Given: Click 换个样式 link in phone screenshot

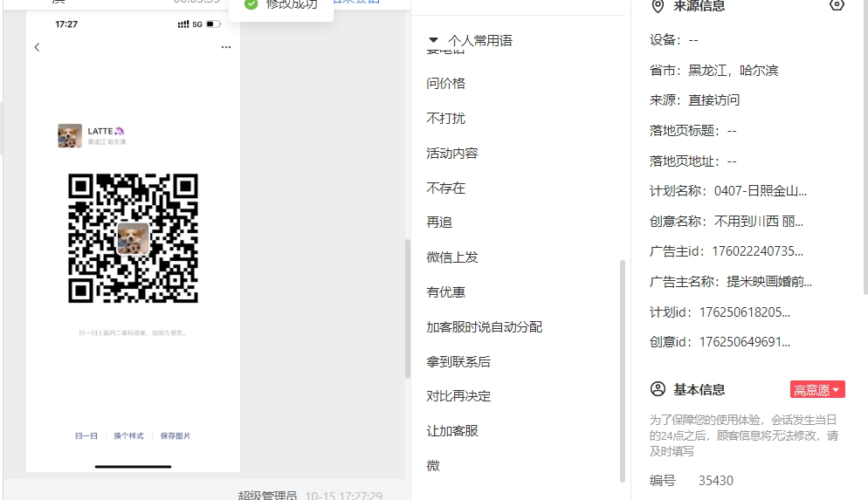Looking at the screenshot, I should (x=128, y=435).
